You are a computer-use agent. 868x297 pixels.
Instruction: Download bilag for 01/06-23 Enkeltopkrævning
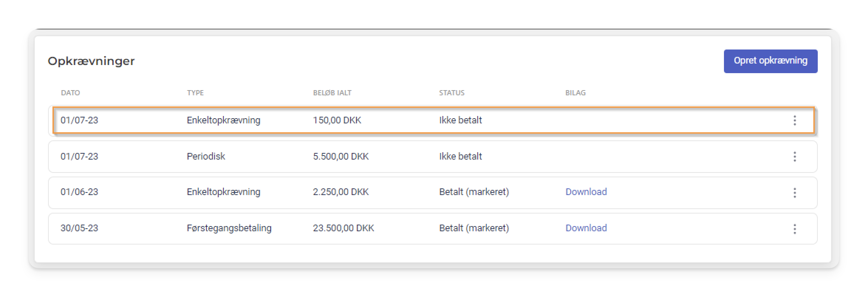click(586, 192)
